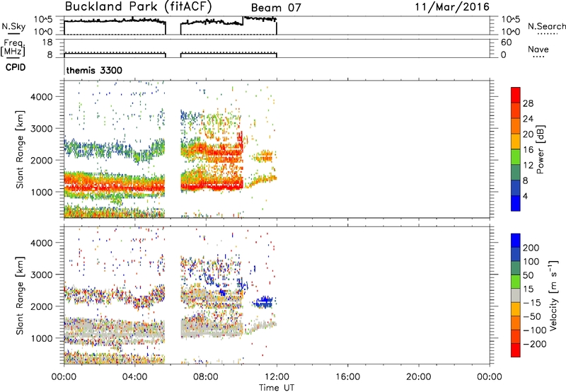This screenshot has height=392, width=566.
Task: Select the "28" label on Power colour bar
Action: 528,103
